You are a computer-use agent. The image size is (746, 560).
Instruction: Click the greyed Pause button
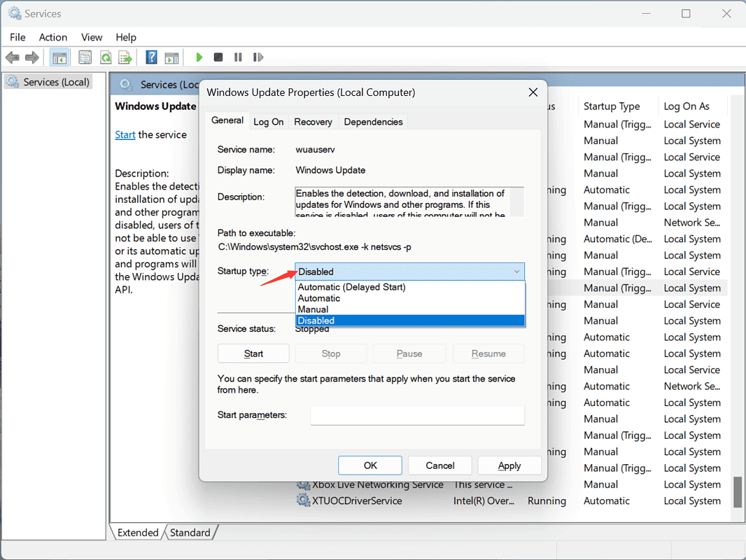(x=409, y=353)
